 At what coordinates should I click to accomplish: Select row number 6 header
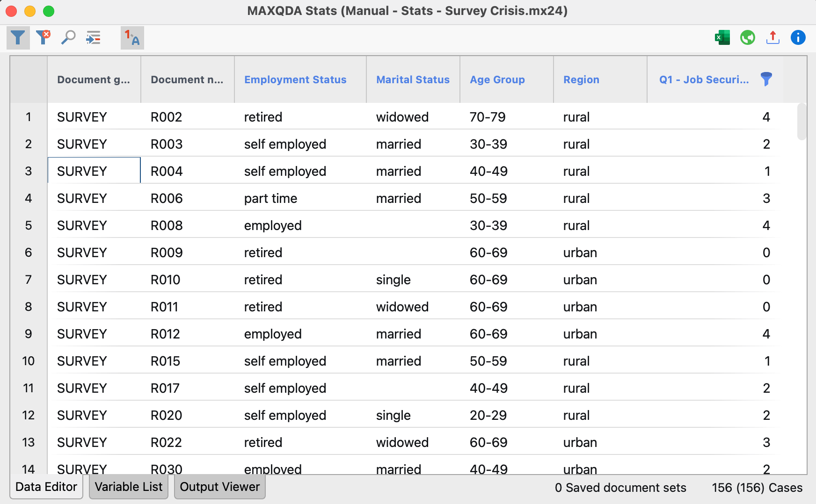click(x=29, y=252)
